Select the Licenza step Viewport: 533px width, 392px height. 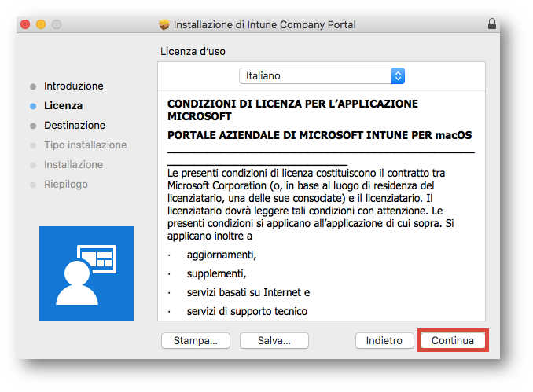coord(63,105)
